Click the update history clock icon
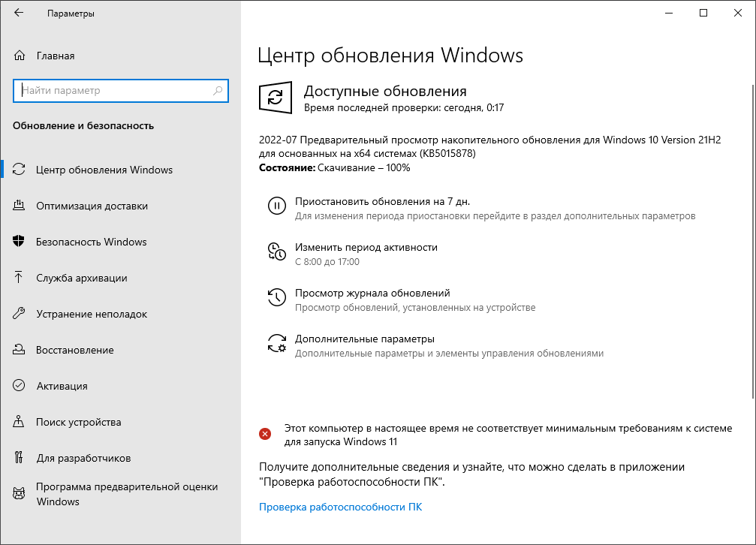Image resolution: width=756 pixels, height=545 pixels. pos(276,297)
